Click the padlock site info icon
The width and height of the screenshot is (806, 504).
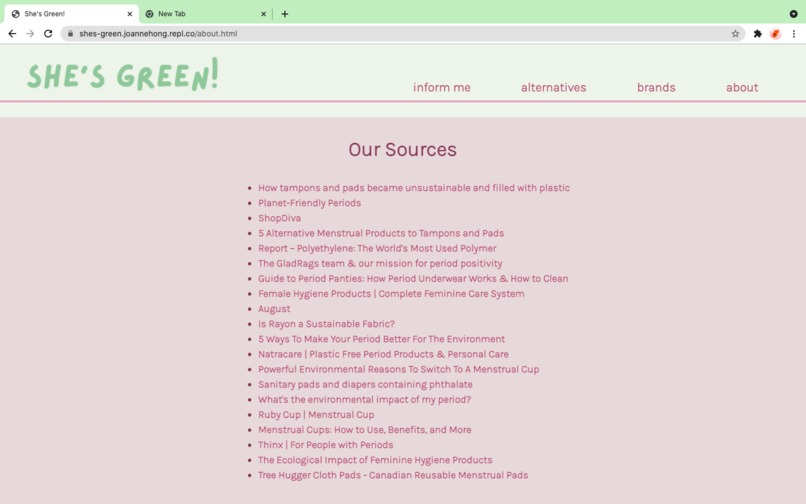coord(70,33)
